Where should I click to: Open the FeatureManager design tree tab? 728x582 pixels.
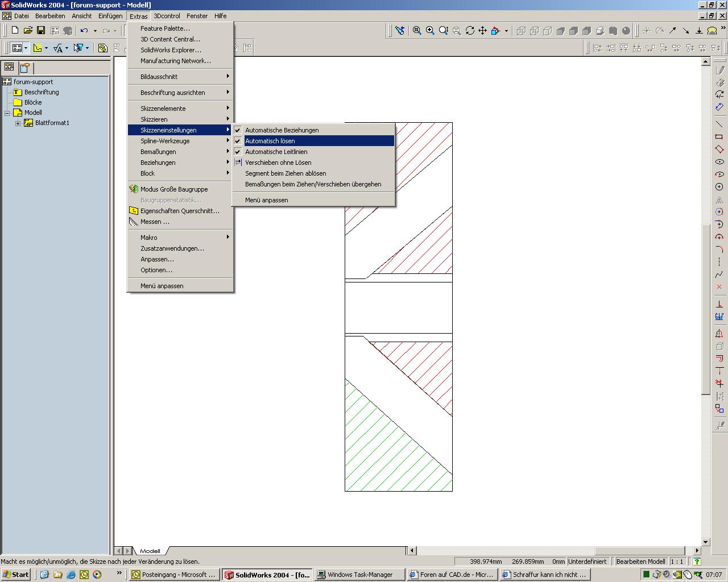[x=9, y=67]
